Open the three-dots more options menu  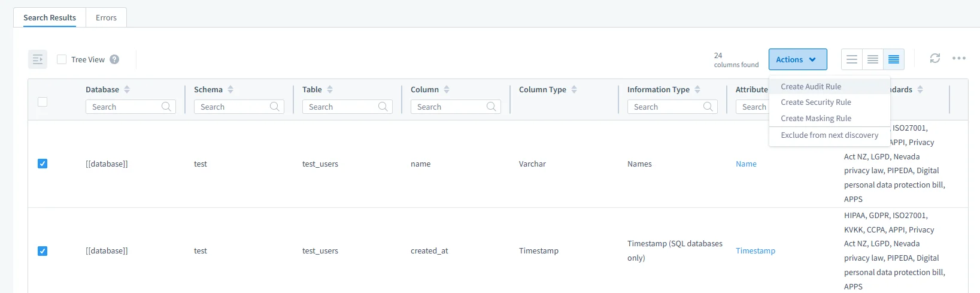pos(959,58)
